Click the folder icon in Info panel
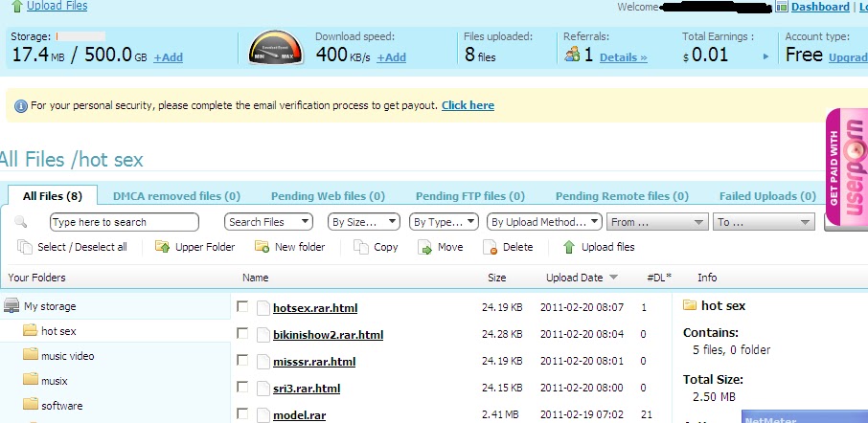 tap(689, 305)
